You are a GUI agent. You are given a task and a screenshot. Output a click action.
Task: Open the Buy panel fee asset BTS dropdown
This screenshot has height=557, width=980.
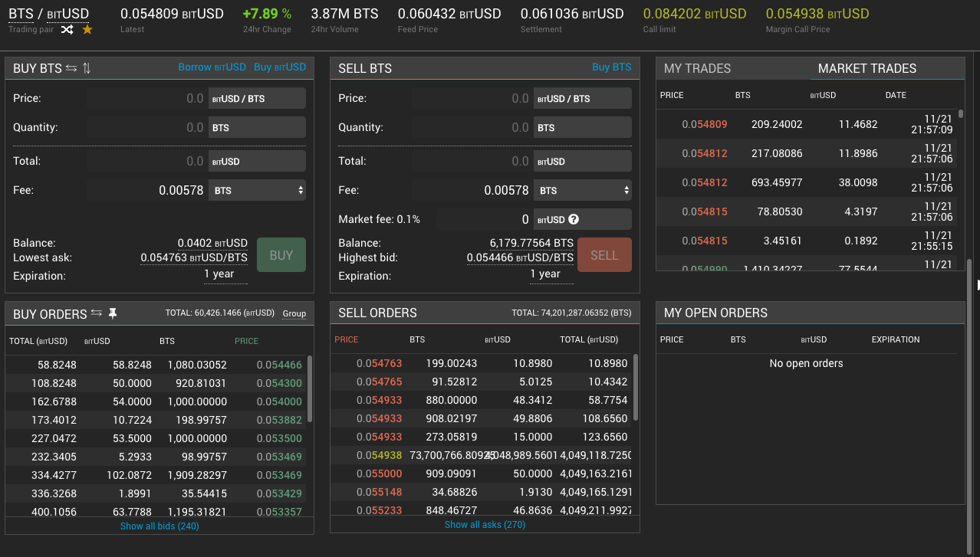[257, 190]
